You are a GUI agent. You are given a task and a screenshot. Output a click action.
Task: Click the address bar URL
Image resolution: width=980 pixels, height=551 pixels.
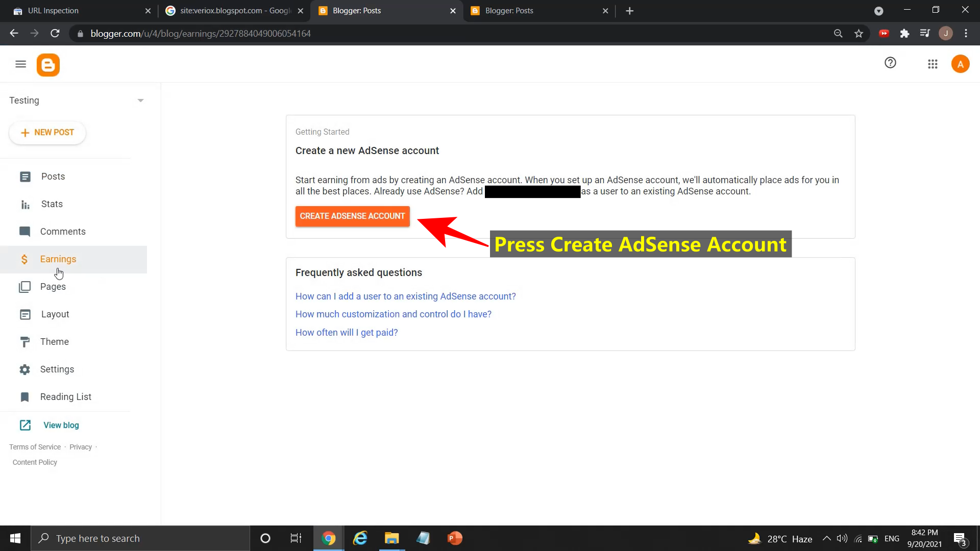[201, 34]
